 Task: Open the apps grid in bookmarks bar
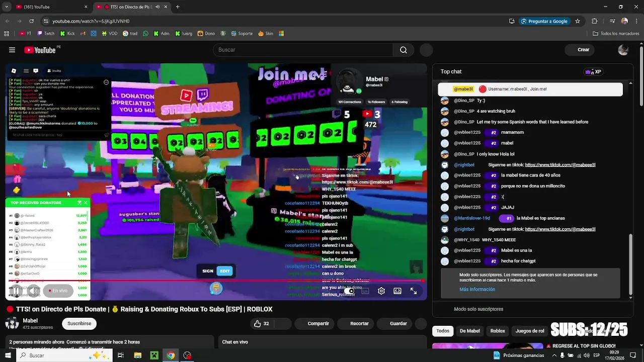click(7, 34)
